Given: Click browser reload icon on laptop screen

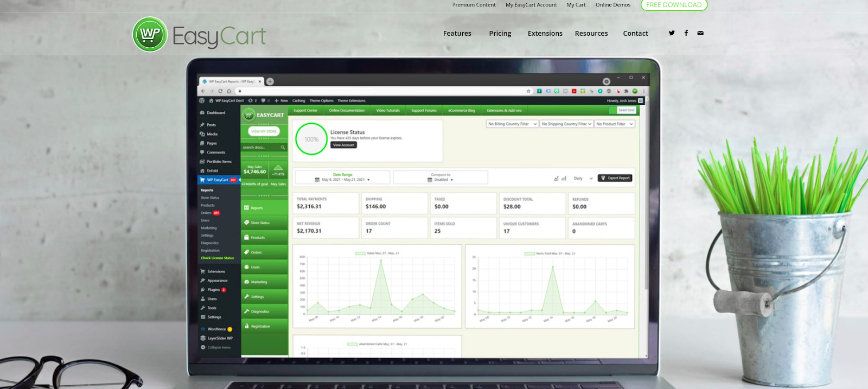Looking at the screenshot, I should pyautogui.click(x=220, y=91).
